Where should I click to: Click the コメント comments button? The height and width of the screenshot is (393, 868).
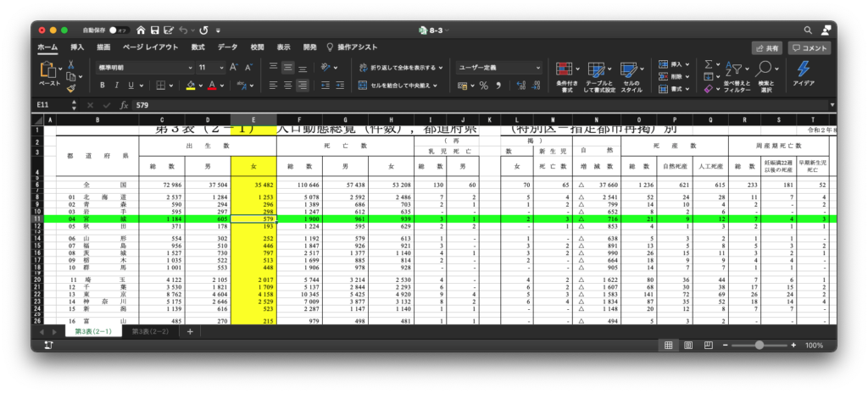pos(810,48)
